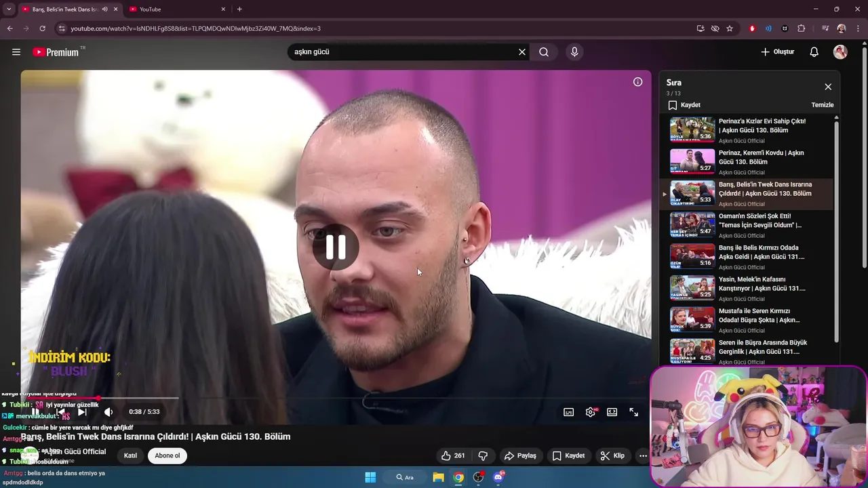Open the YouTube hamburger guide menu

pos(16,52)
